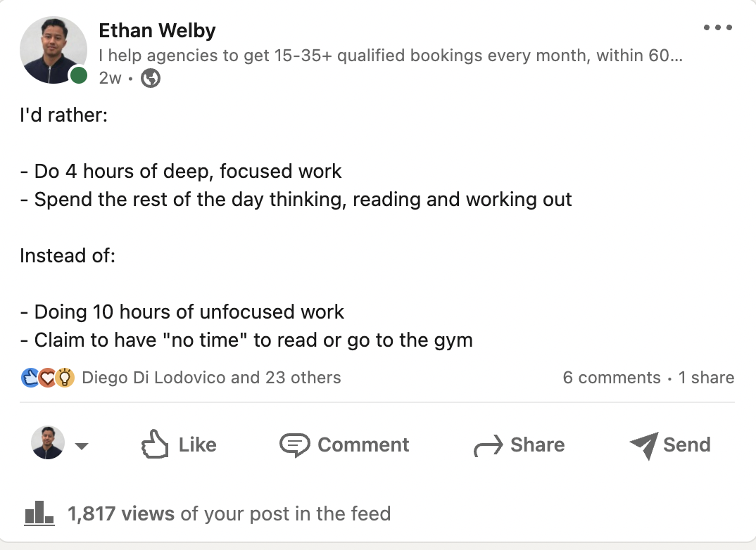756x550 pixels.
Task: Click the Send button label
Action: 686,445
